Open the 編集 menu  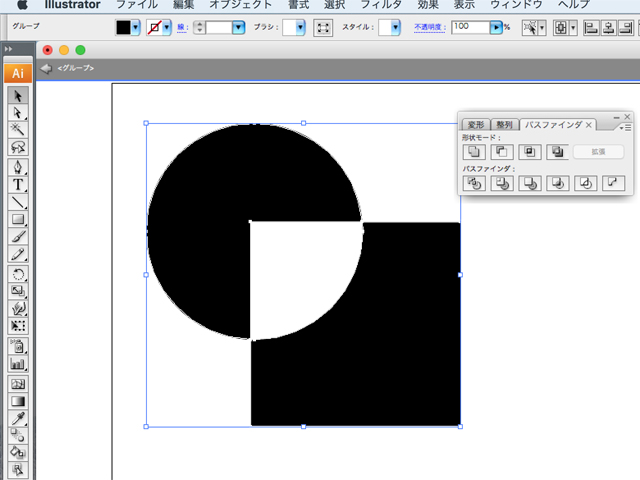click(184, 4)
